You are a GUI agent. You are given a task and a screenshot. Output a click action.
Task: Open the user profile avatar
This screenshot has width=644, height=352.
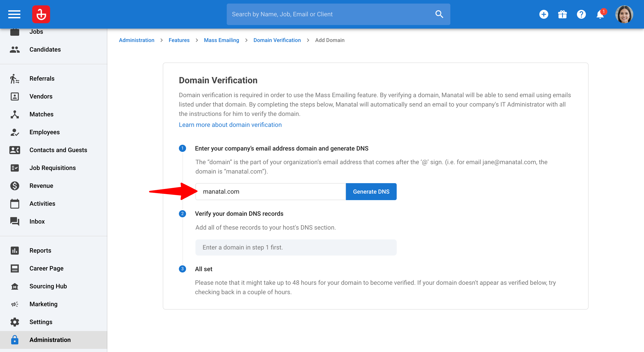coord(624,14)
